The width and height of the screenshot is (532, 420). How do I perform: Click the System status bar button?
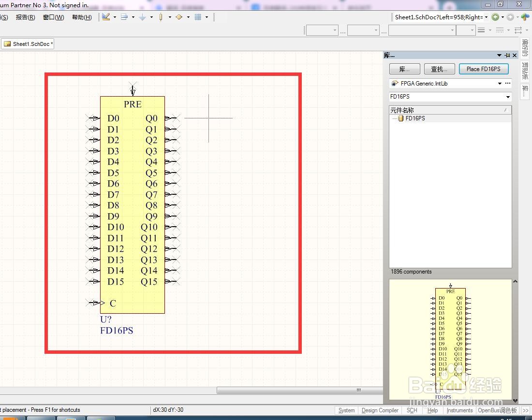tap(346, 410)
